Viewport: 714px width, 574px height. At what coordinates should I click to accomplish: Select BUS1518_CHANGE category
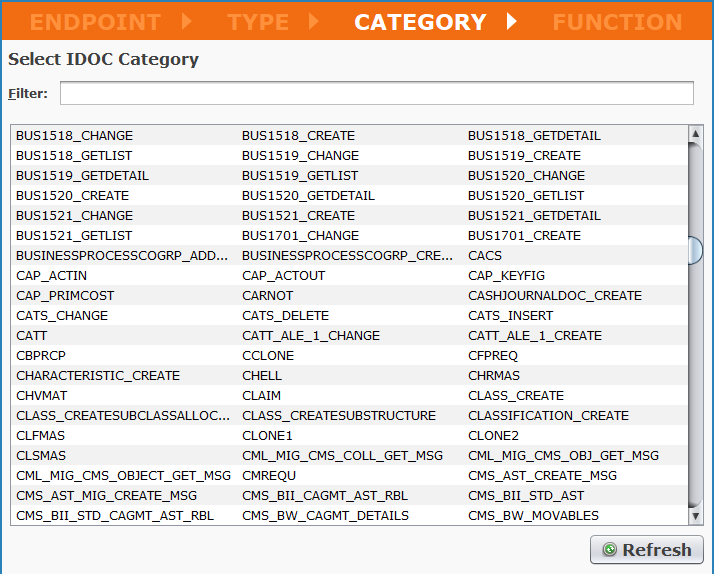pos(74,135)
